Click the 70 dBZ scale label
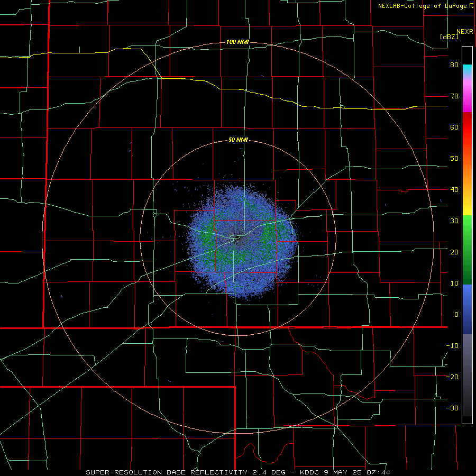The image size is (476, 476). coord(454,96)
